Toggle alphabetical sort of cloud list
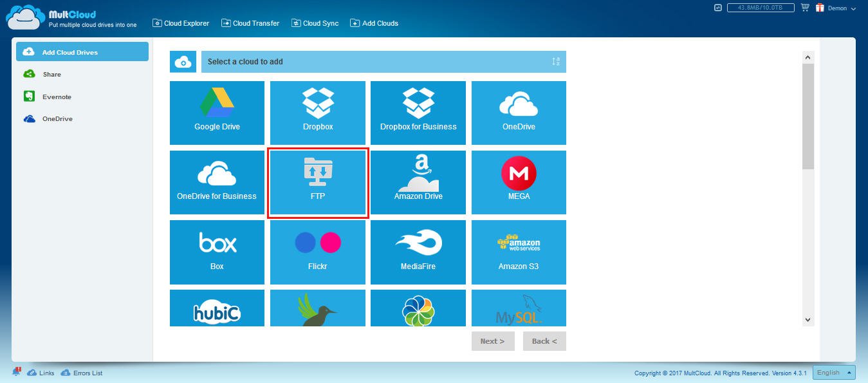Image resolution: width=868 pixels, height=383 pixels. click(x=555, y=62)
